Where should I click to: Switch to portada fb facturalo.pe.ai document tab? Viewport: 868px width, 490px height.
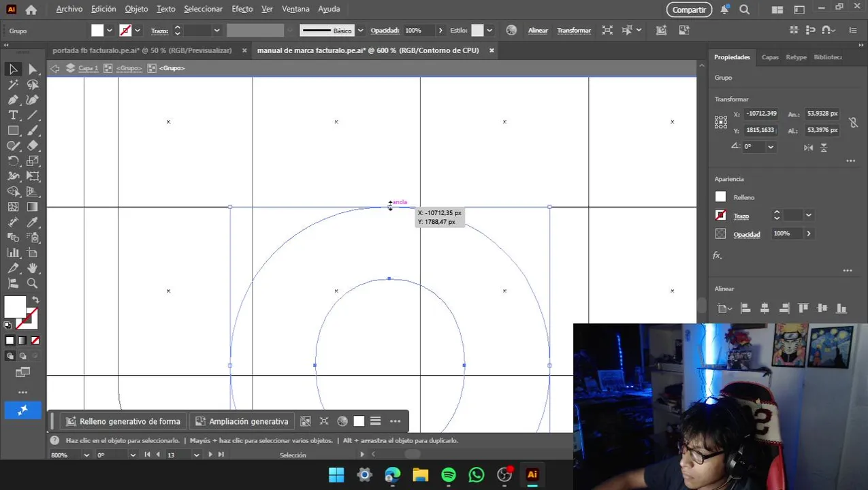click(142, 50)
